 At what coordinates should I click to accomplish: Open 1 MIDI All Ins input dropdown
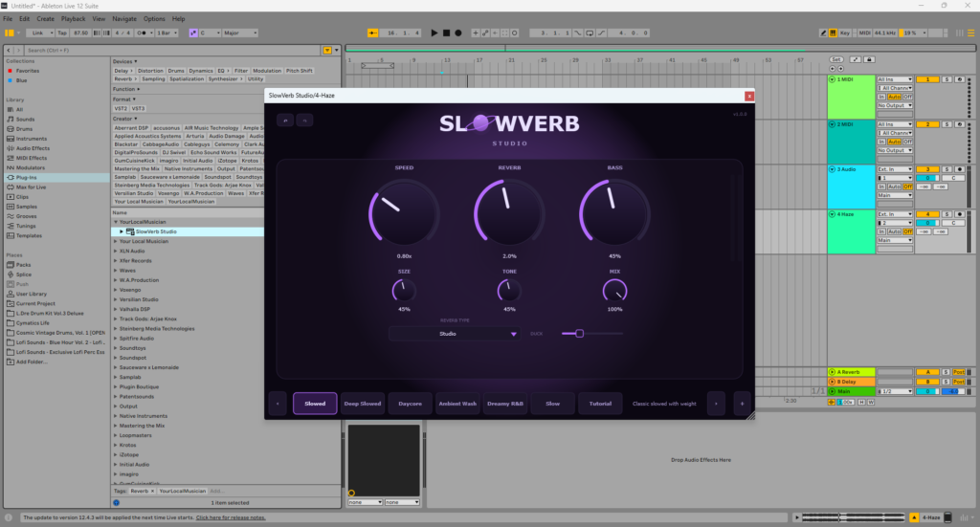tap(895, 80)
